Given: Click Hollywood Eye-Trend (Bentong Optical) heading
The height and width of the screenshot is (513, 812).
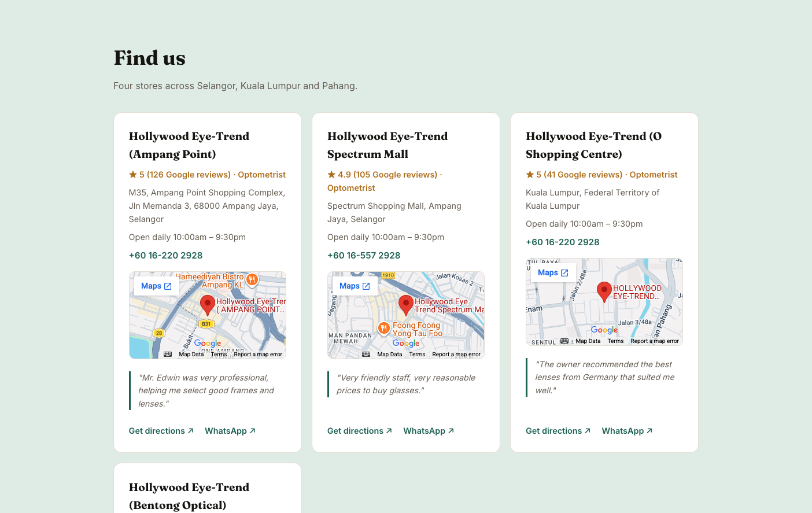Looking at the screenshot, I should click(x=189, y=496).
